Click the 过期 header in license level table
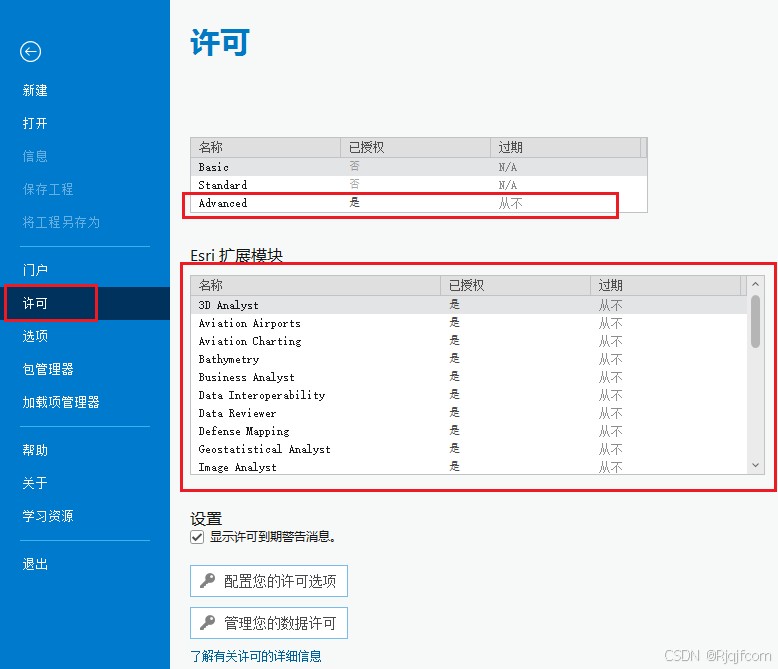The width and height of the screenshot is (778, 669). pos(566,147)
